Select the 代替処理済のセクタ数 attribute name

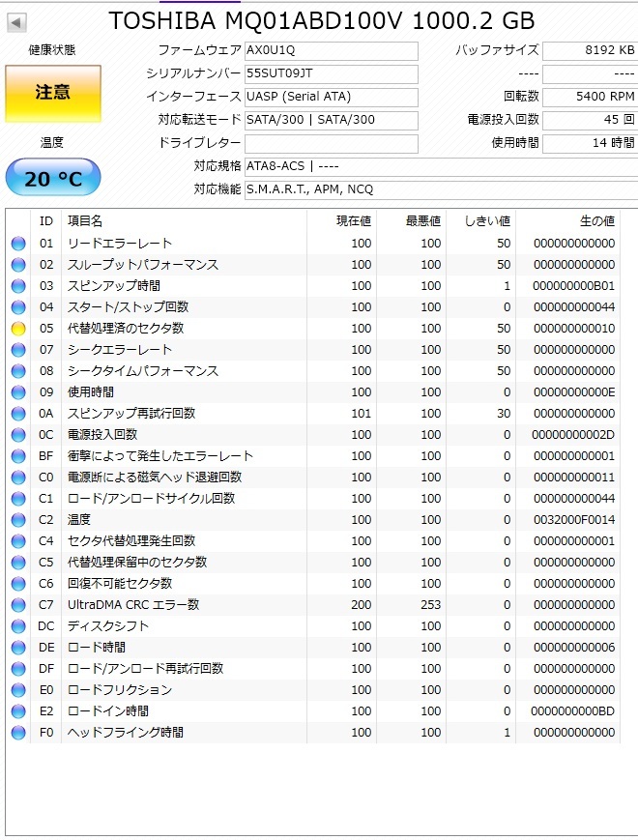[126, 329]
